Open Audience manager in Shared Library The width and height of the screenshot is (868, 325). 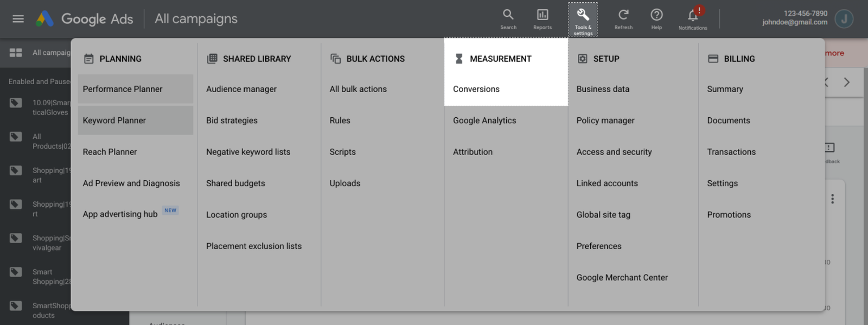241,89
